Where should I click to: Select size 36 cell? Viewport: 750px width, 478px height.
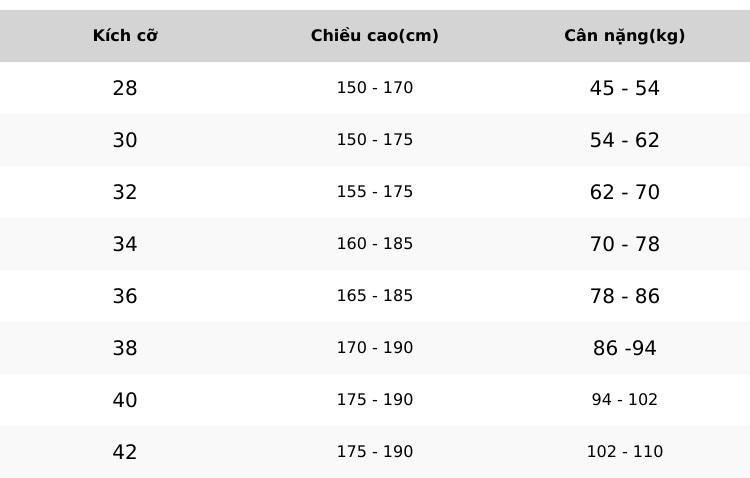pos(125,296)
